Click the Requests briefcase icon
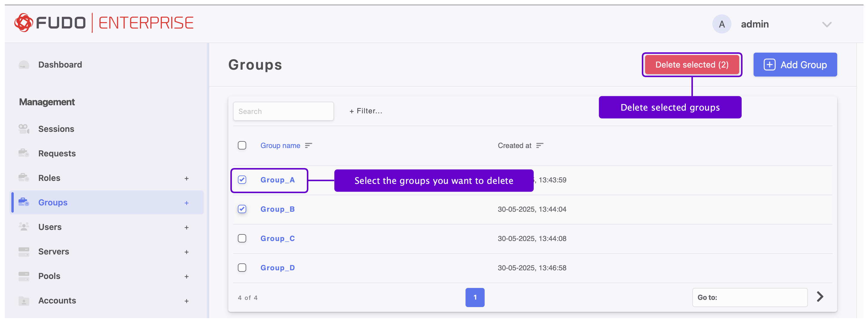 tap(23, 153)
